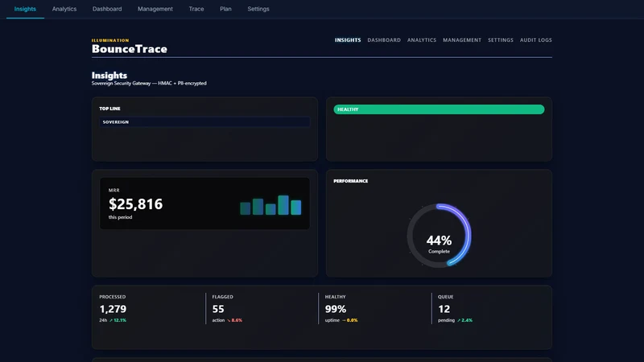
Task: Click the $25,816 MRR value
Action: point(135,204)
